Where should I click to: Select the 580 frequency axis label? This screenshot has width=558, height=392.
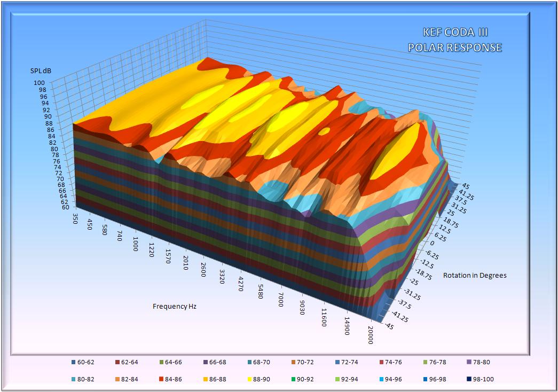(x=105, y=230)
